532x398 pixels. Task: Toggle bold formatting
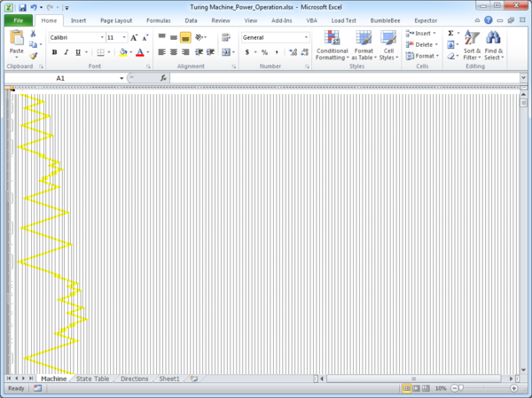(54, 52)
